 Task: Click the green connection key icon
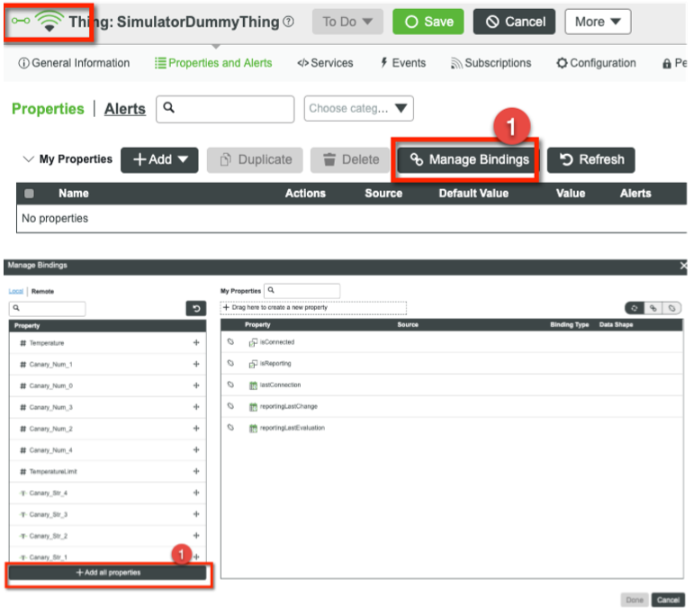[x=21, y=21]
